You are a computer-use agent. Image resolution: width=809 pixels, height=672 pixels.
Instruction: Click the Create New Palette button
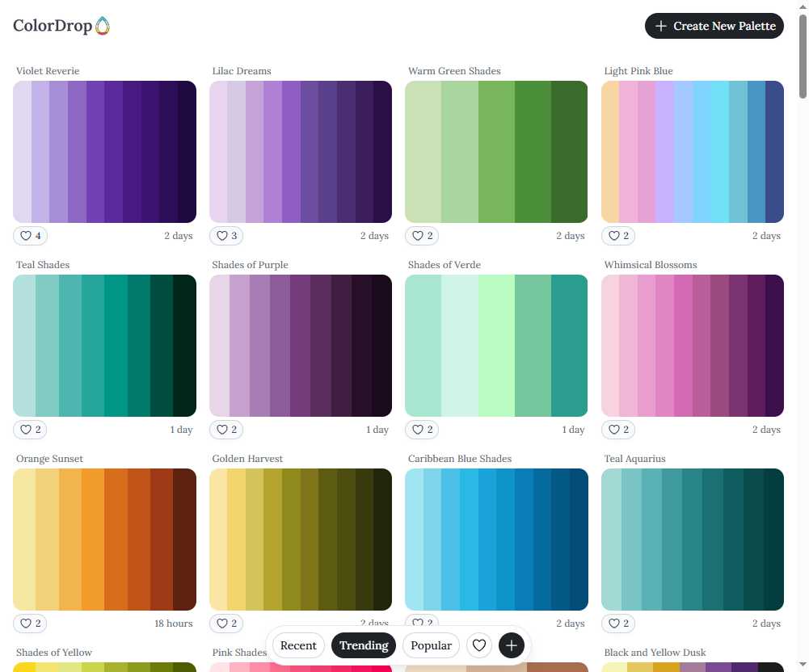(714, 26)
